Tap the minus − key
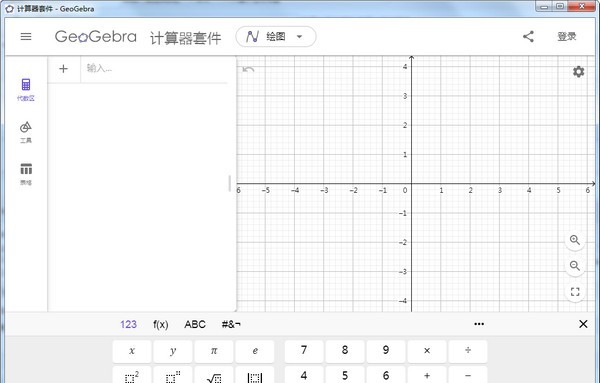The height and width of the screenshot is (383, 600). pos(468,375)
